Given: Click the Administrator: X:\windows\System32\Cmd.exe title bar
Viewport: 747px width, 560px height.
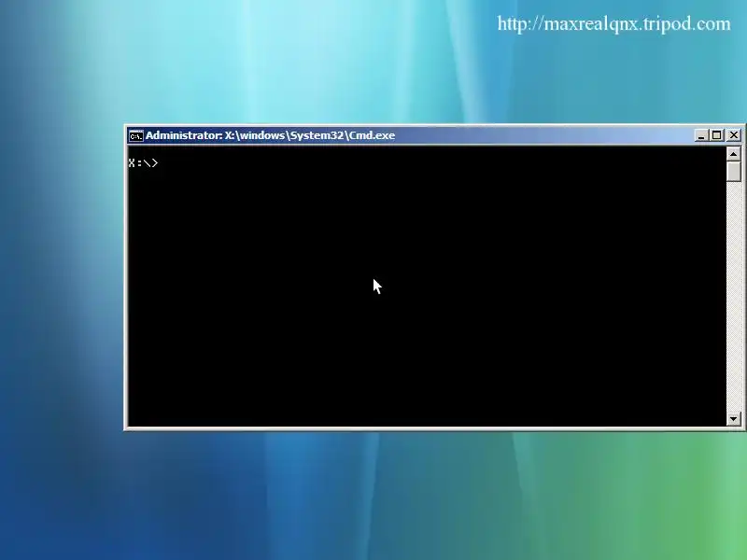Looking at the screenshot, I should (x=411, y=135).
